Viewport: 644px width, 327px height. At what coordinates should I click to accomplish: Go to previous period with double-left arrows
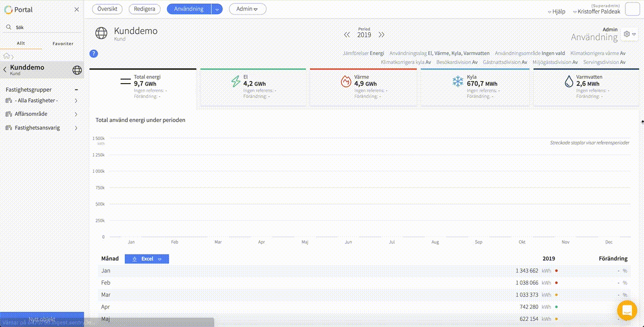coord(347,35)
